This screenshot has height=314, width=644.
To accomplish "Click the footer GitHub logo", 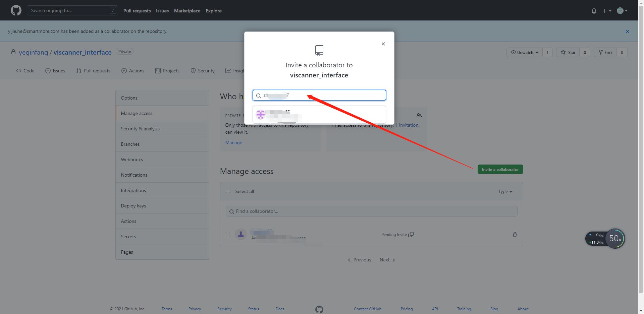I will point(319,309).
